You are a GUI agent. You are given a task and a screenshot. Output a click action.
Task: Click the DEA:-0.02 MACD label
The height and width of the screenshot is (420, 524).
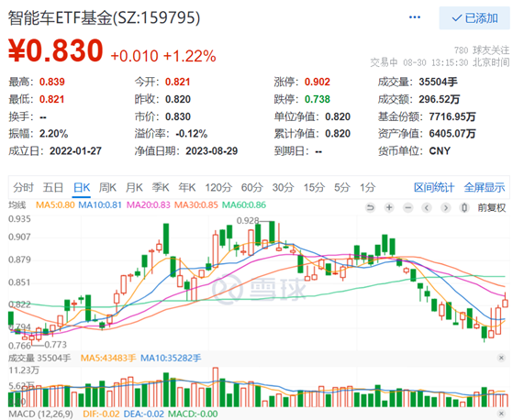[144, 414]
